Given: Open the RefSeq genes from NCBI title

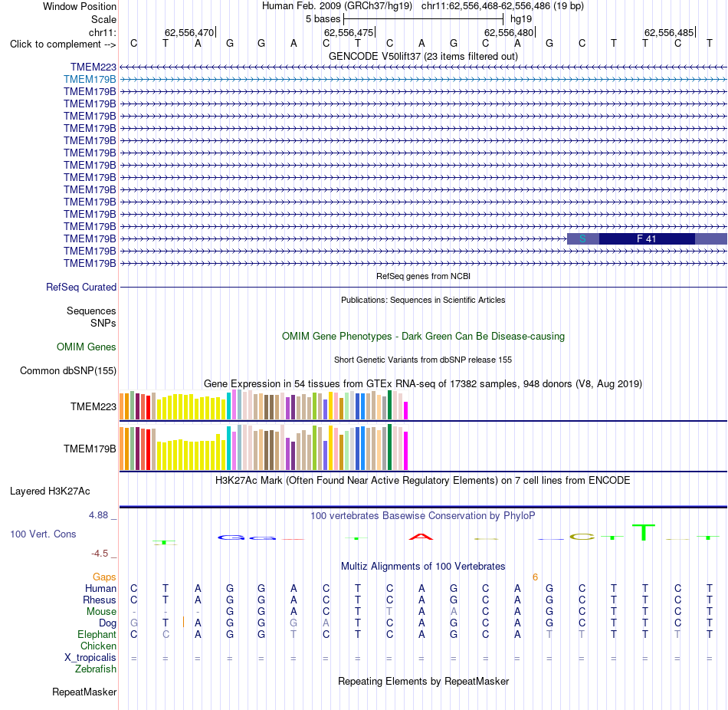Looking at the screenshot, I should (423, 276).
